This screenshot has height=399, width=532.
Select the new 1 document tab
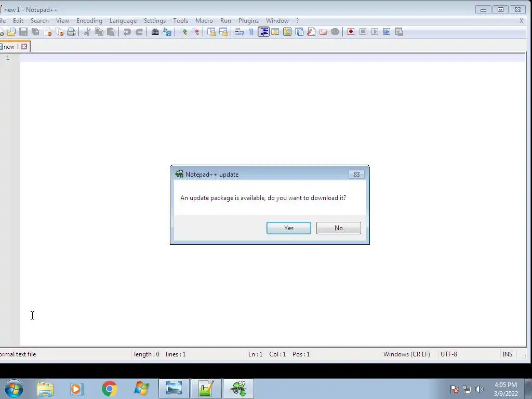[11, 47]
